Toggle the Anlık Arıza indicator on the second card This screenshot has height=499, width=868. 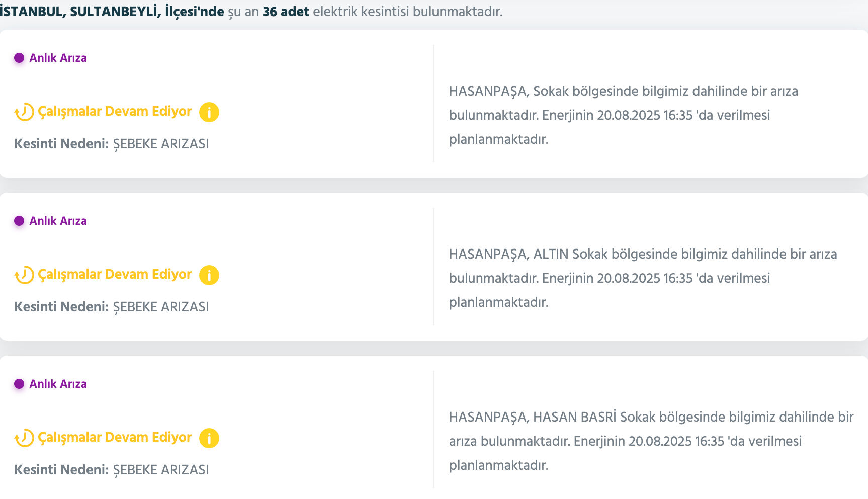(x=19, y=220)
